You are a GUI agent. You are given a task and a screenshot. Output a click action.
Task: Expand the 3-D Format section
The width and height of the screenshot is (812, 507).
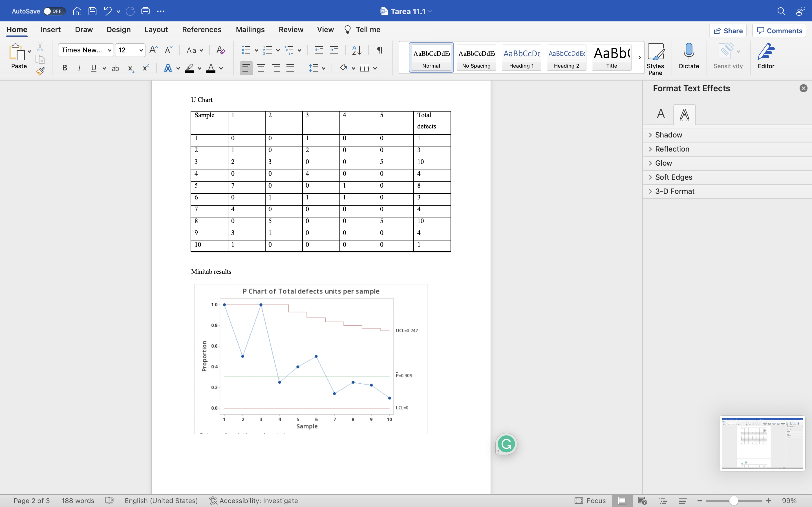674,191
